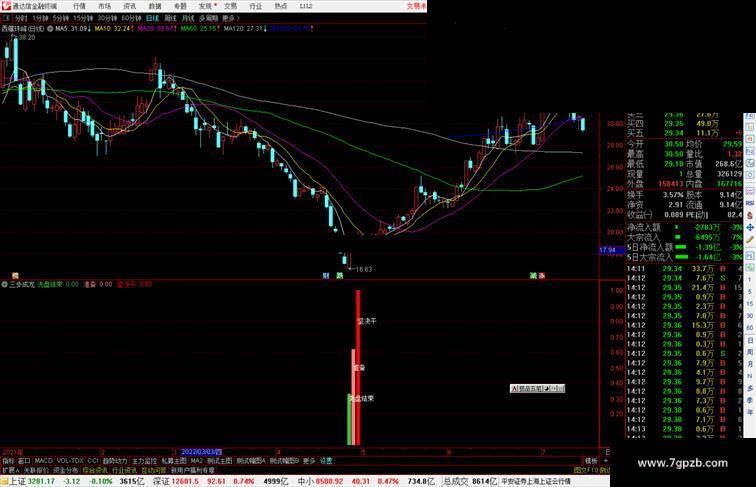Select the 周线 period tab
Viewport: 756px width, 487px height.
(170, 18)
